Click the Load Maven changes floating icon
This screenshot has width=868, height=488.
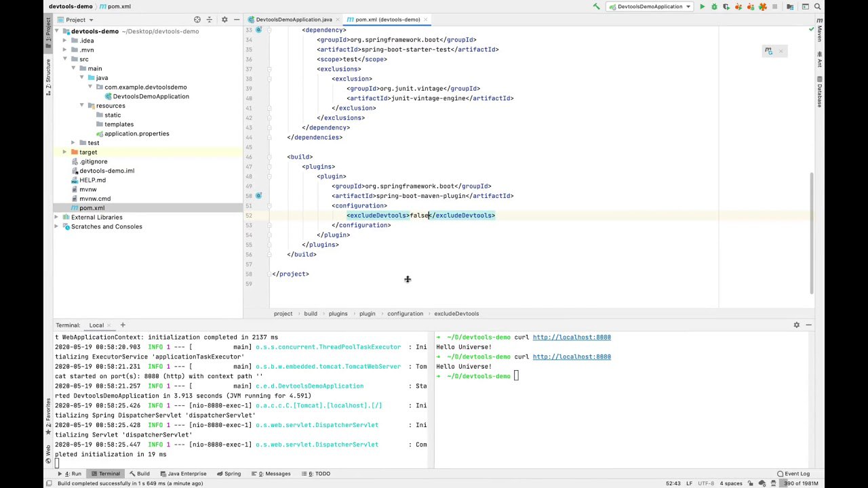(768, 51)
